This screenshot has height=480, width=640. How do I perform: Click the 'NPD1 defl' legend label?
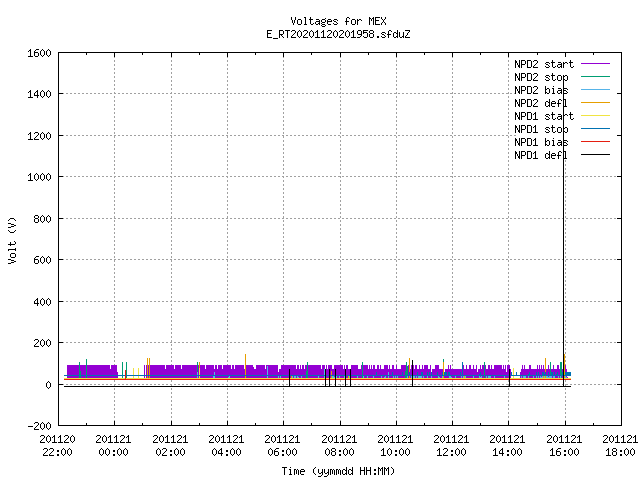tap(541, 156)
